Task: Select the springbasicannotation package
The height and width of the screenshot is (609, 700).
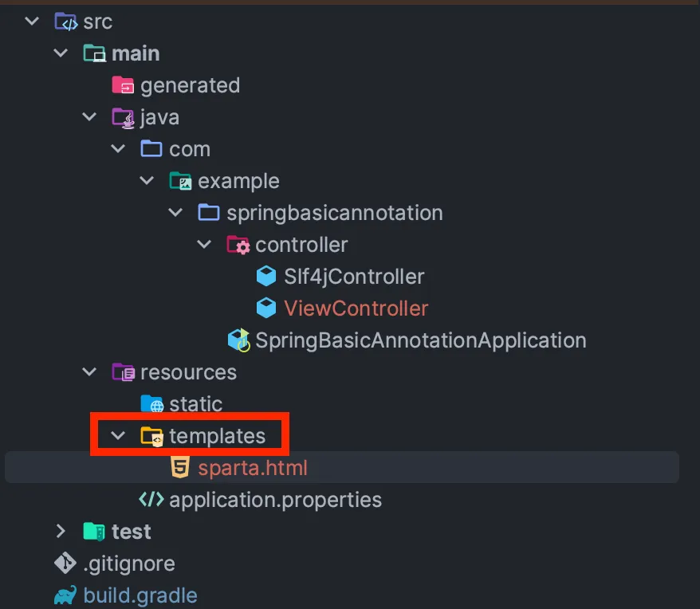Action: [x=334, y=213]
